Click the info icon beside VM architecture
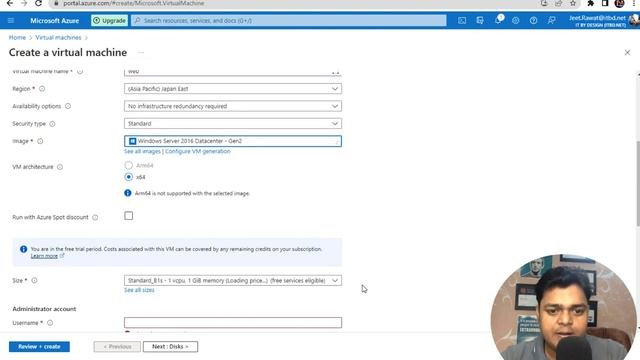Screen dimensions: 640x360 click(x=60, y=167)
